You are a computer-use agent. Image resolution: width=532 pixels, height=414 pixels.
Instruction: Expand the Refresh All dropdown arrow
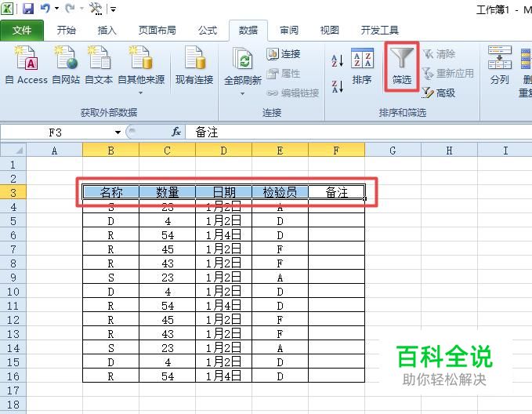pos(242,93)
